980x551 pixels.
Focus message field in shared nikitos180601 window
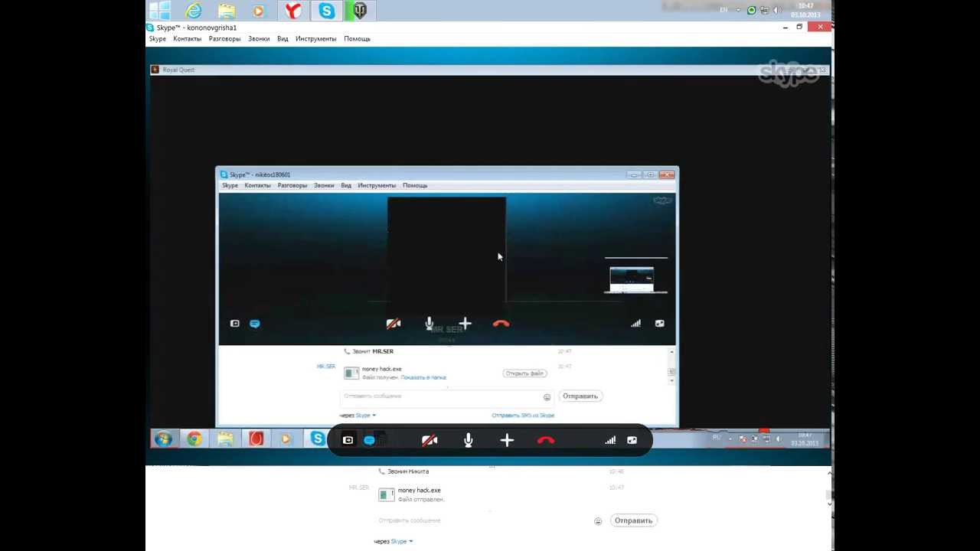441,396
